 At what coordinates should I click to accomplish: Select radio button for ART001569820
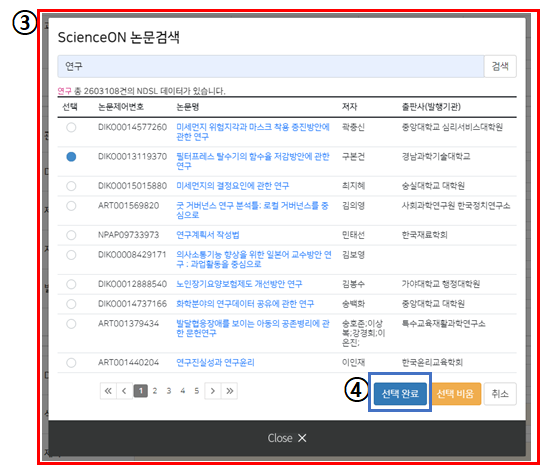click(x=71, y=206)
